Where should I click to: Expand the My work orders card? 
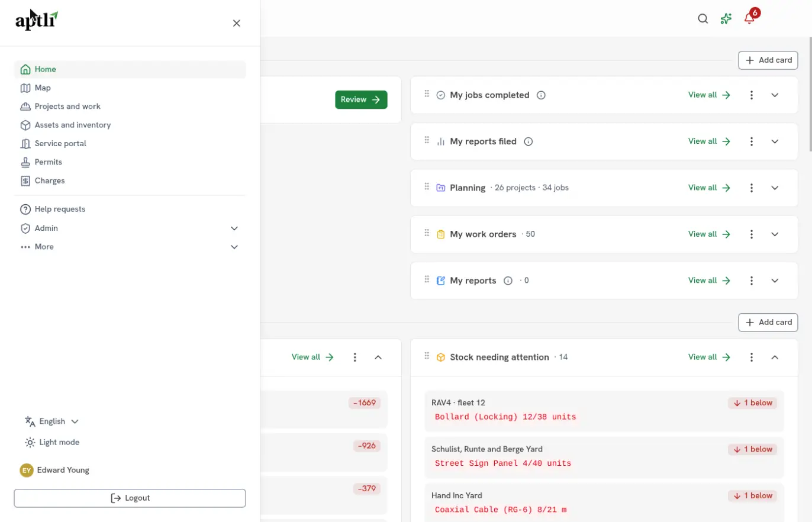tap(775, 234)
